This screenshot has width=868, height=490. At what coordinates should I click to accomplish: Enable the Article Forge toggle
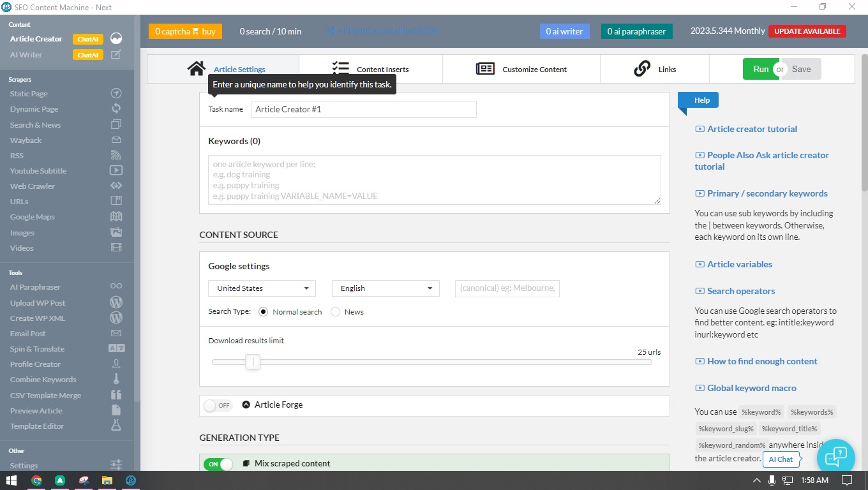click(x=218, y=405)
